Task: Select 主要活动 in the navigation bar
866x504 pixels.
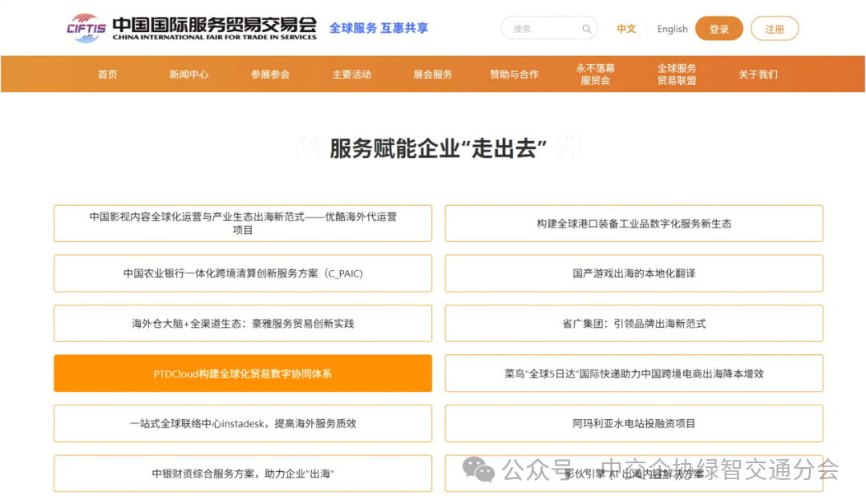Action: pos(352,75)
